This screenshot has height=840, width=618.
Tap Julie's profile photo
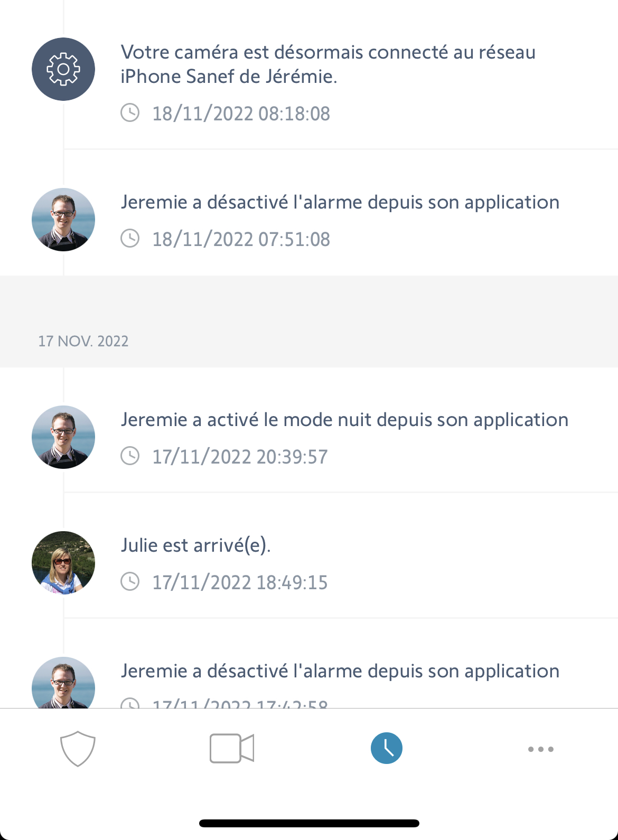63,563
